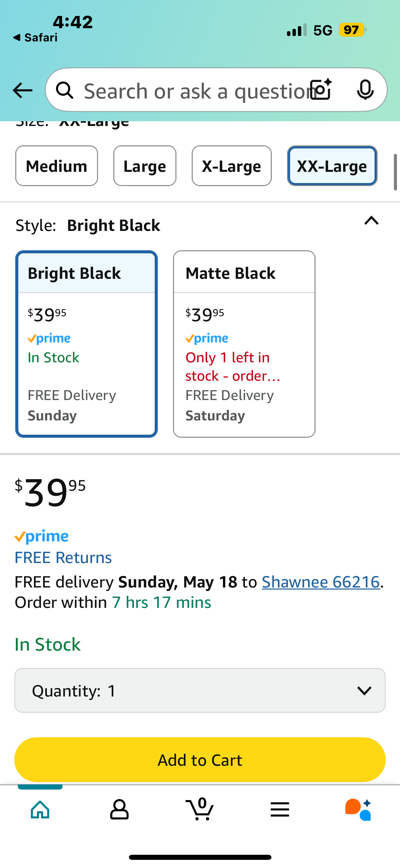Screen dimensions: 400x868
Task: Click the Add to Cart button
Action: (x=200, y=760)
